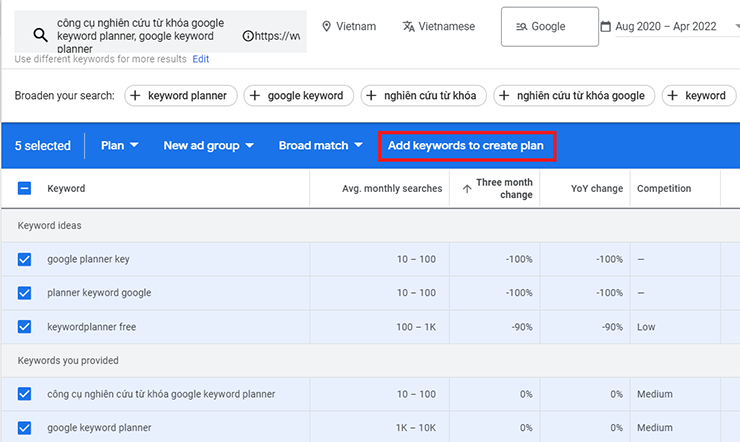Click the 'Low' competition value
The height and width of the screenshot is (442, 740).
646,326
